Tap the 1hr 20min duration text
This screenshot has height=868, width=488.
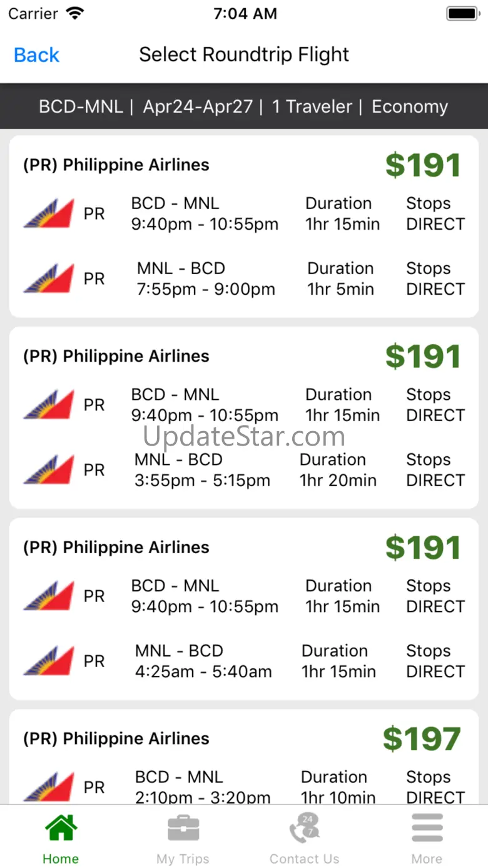pyautogui.click(x=338, y=481)
